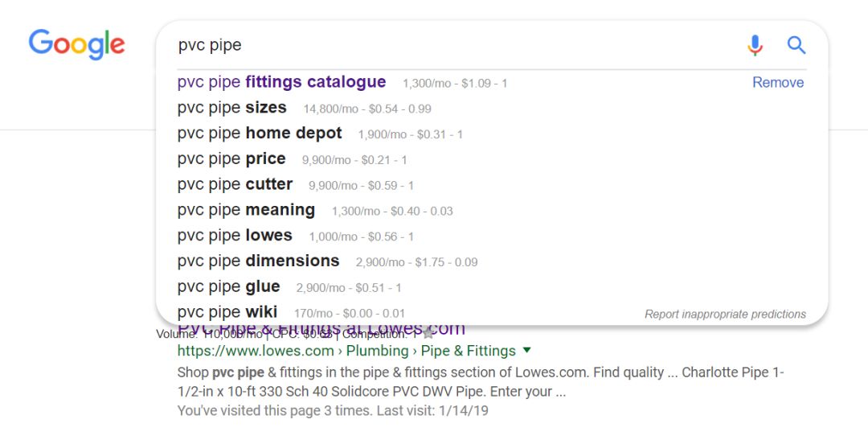This screenshot has height=436, width=868.
Task: Select suggestion 'pvc pipe sizes'
Action: coord(231,108)
